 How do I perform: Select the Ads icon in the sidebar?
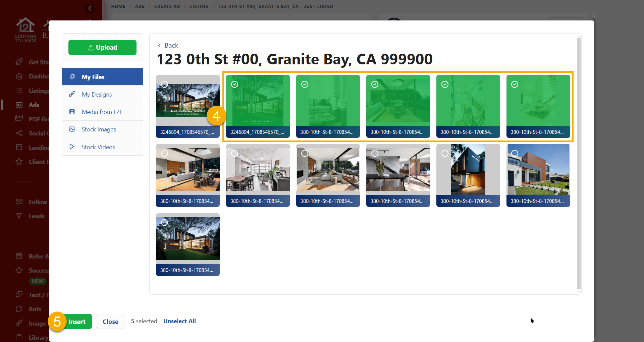pyautogui.click(x=19, y=105)
